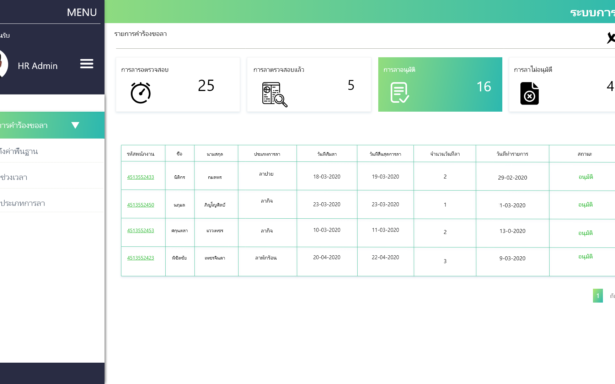Click the approved document checkmark icon in the 16 card
This screenshot has width=615, height=384.
click(x=399, y=93)
